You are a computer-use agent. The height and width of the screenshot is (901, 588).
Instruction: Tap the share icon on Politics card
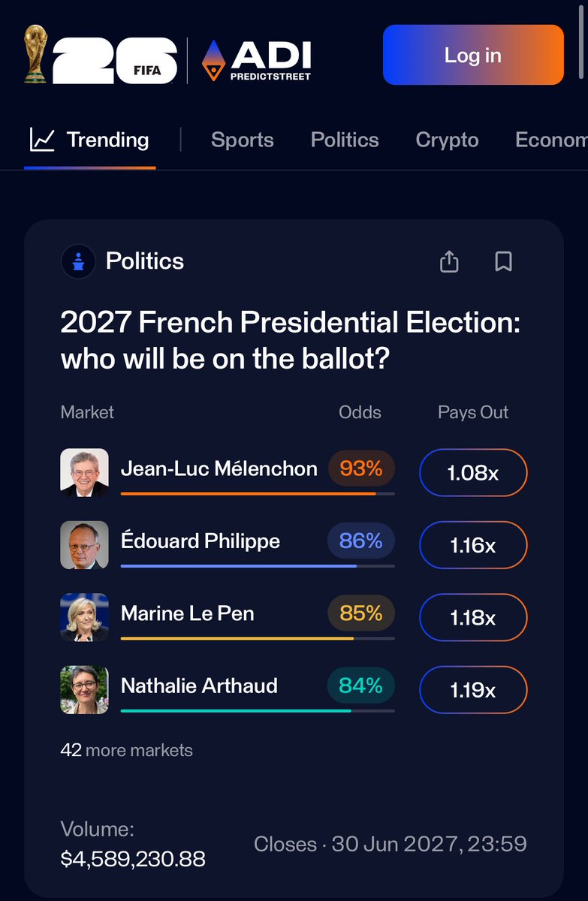coord(449,261)
